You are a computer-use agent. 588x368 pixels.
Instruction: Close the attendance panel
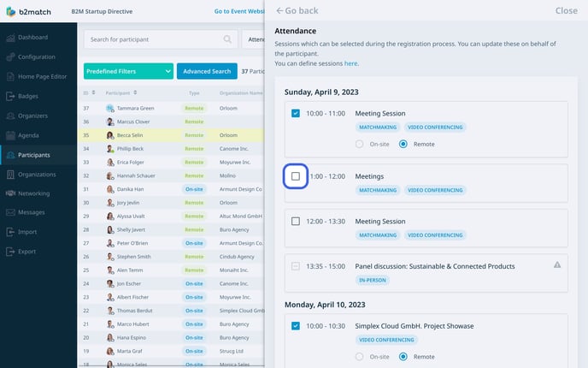pyautogui.click(x=567, y=10)
